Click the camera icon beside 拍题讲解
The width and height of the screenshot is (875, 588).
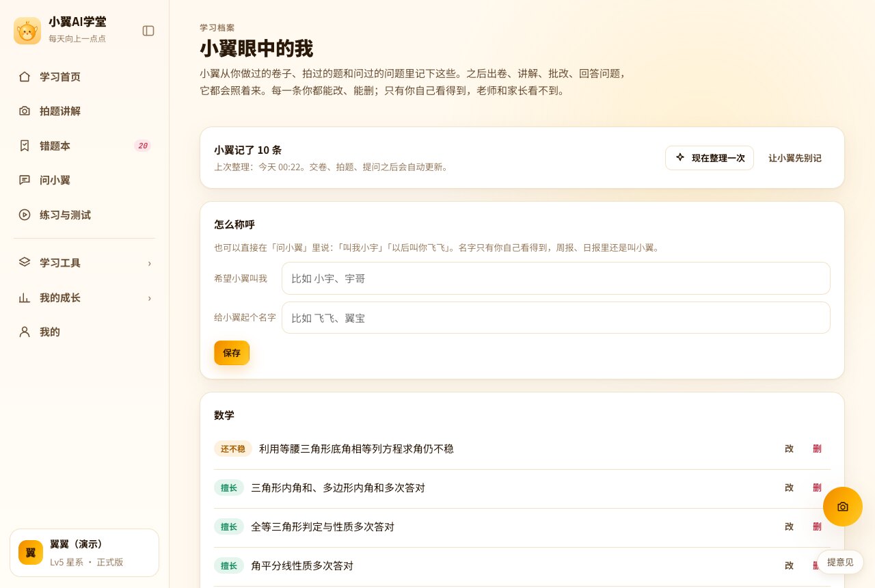click(x=25, y=111)
